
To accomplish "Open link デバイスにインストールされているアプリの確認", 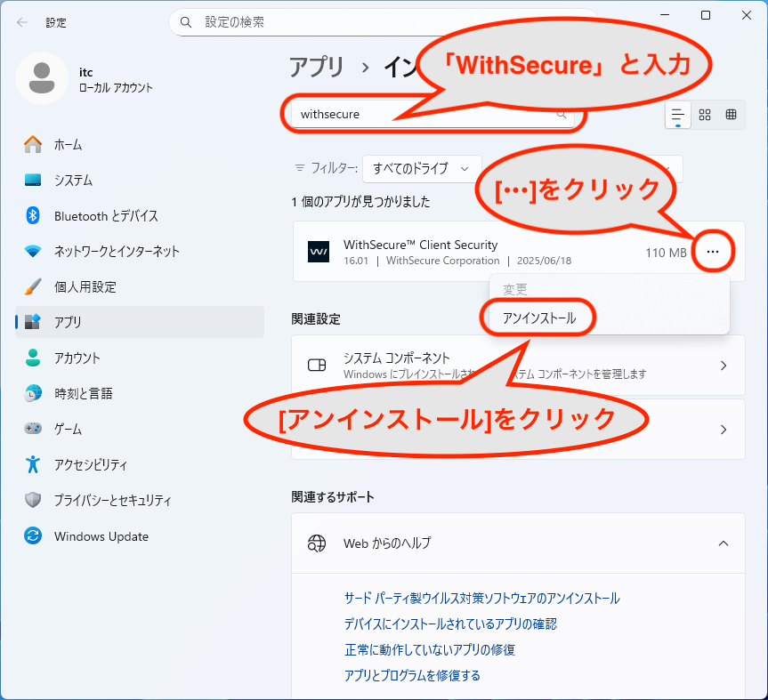I will click(450, 624).
